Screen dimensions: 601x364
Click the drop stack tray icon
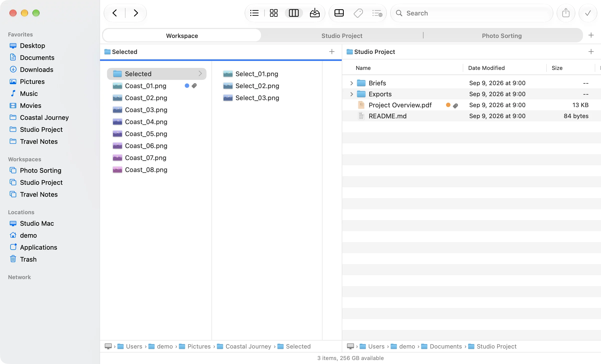(314, 13)
